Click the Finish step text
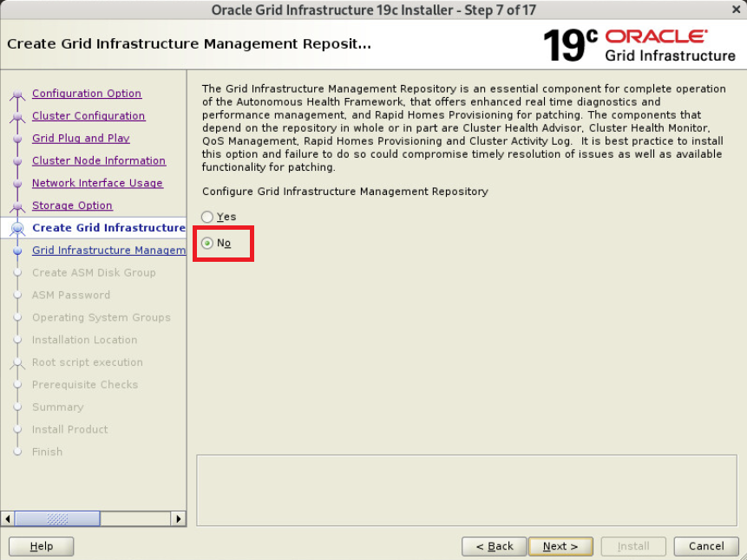747x560 pixels. tap(47, 452)
